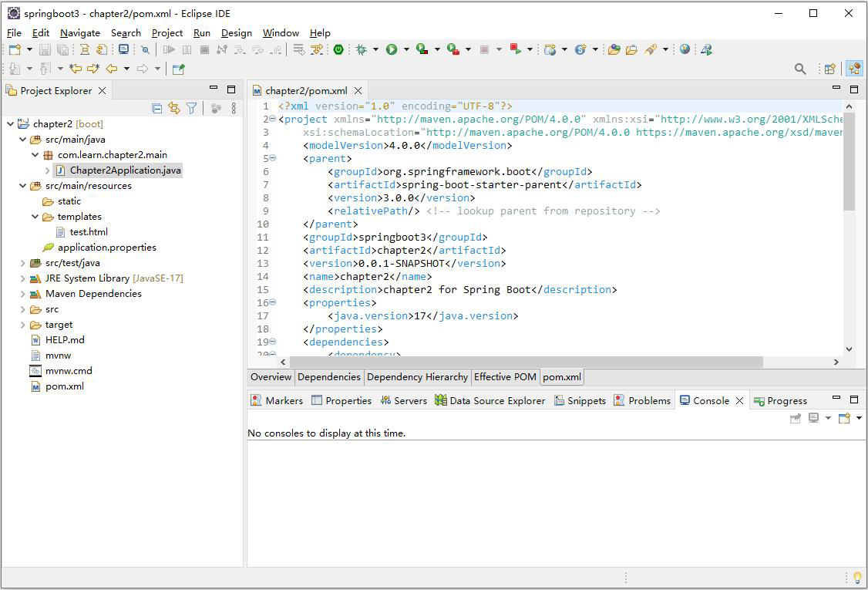
Task: Collapse the templates folder
Action: (35, 217)
